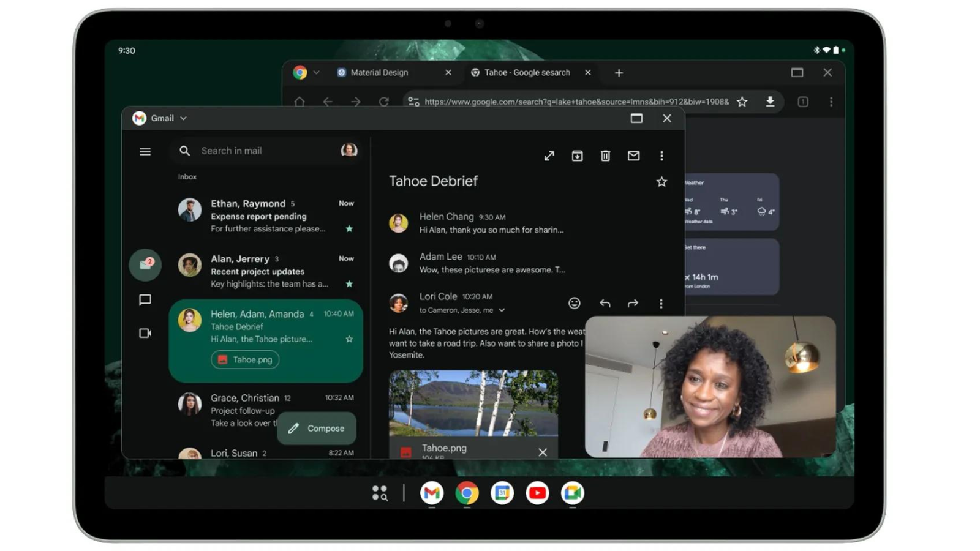Image resolution: width=980 pixels, height=551 pixels.
Task: Expand the Gmail window title dropdown
Action: tap(183, 118)
